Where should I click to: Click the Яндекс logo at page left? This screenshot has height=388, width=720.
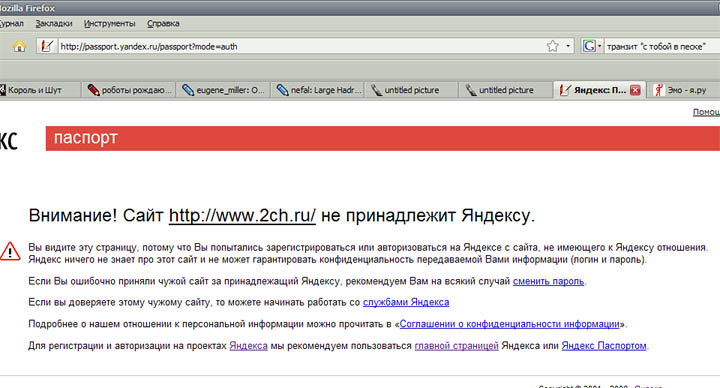[x=9, y=140]
